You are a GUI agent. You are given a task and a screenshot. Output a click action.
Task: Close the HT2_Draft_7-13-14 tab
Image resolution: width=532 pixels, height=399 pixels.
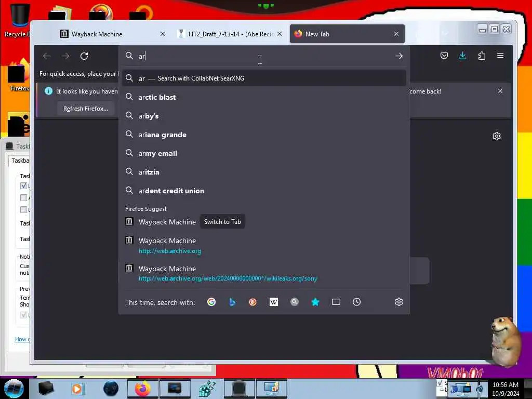point(279,34)
